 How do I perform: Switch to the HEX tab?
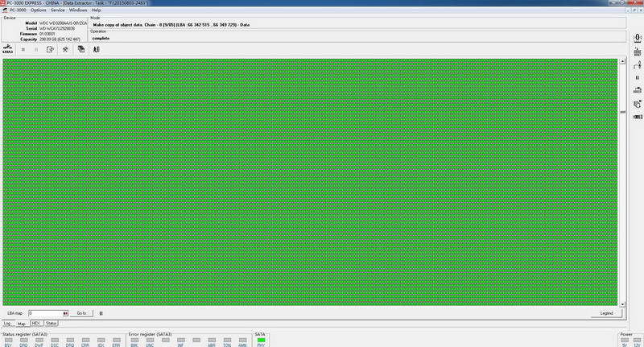click(35, 323)
